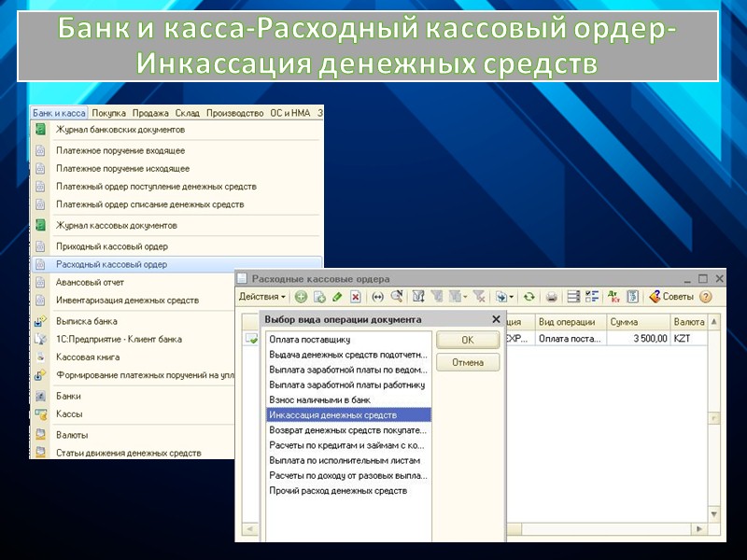Screen dimensions: 747x560
Task: Click the green Add new document icon
Action: click(301, 297)
